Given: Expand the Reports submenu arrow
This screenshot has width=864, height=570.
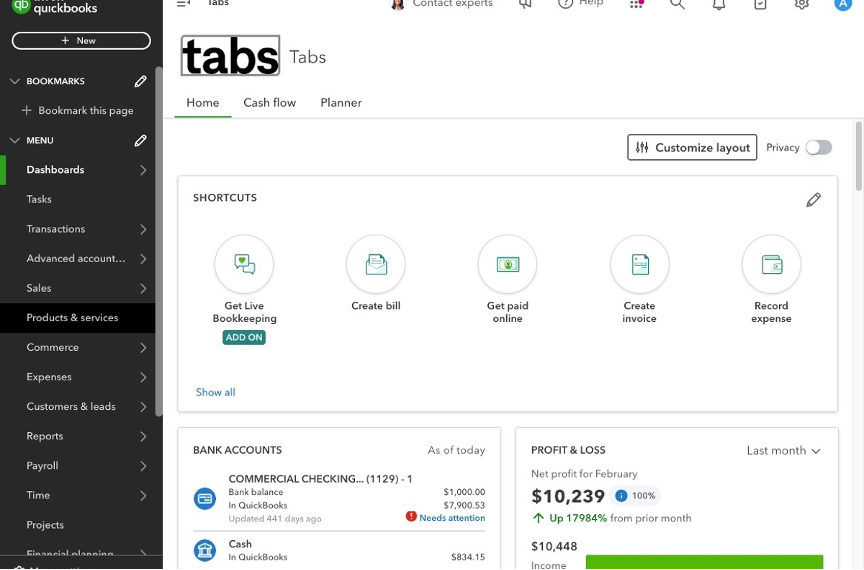Looking at the screenshot, I should click(x=143, y=436).
